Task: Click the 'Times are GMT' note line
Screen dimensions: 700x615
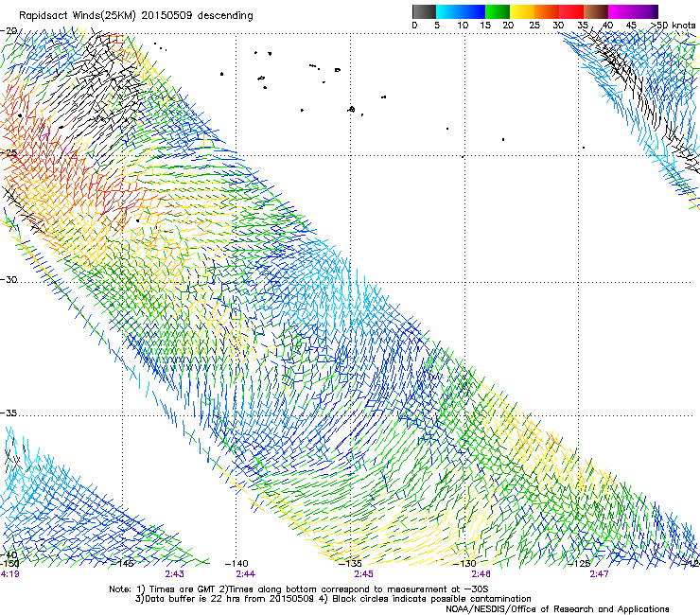Action: coord(299,589)
